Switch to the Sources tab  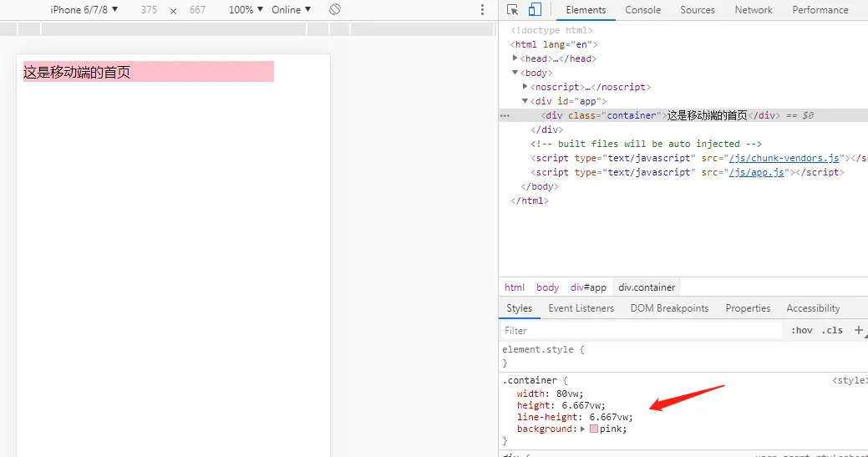tap(698, 9)
